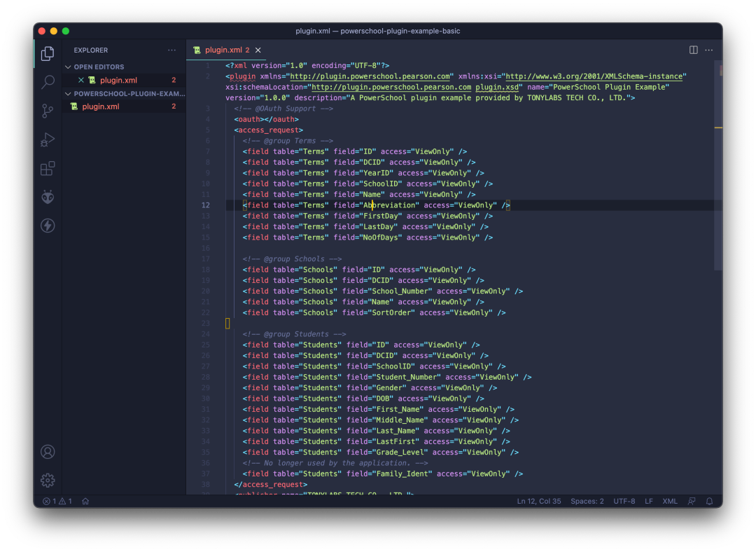Image resolution: width=756 pixels, height=552 pixels.
Task: Click the @OAuth Support comment
Action: [283, 109]
